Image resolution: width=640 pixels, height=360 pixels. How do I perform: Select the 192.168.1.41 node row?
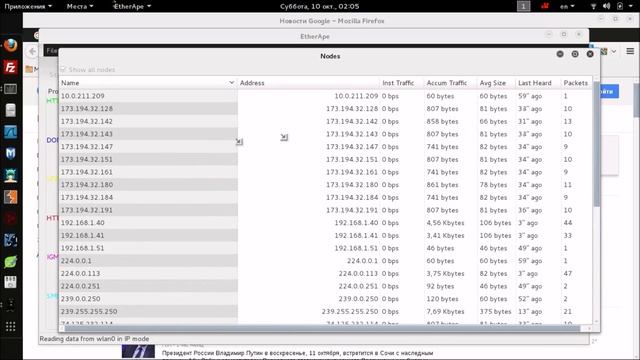tap(325, 235)
